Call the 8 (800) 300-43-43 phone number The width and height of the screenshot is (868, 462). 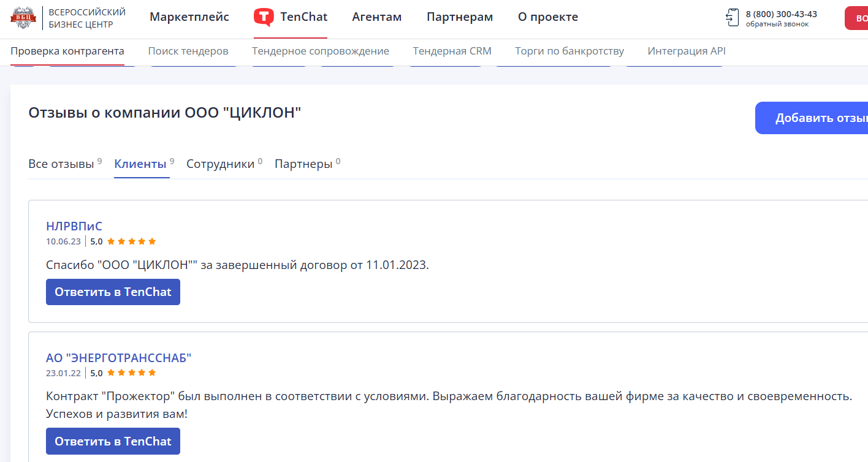point(781,14)
